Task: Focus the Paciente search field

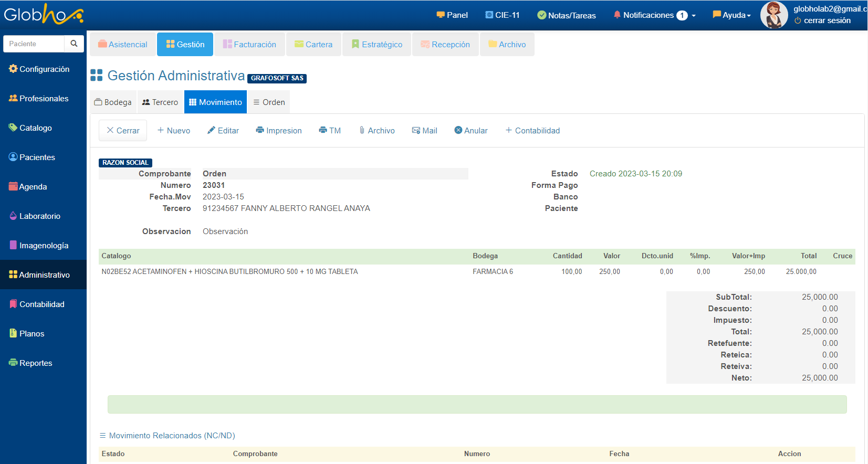Action: point(34,44)
